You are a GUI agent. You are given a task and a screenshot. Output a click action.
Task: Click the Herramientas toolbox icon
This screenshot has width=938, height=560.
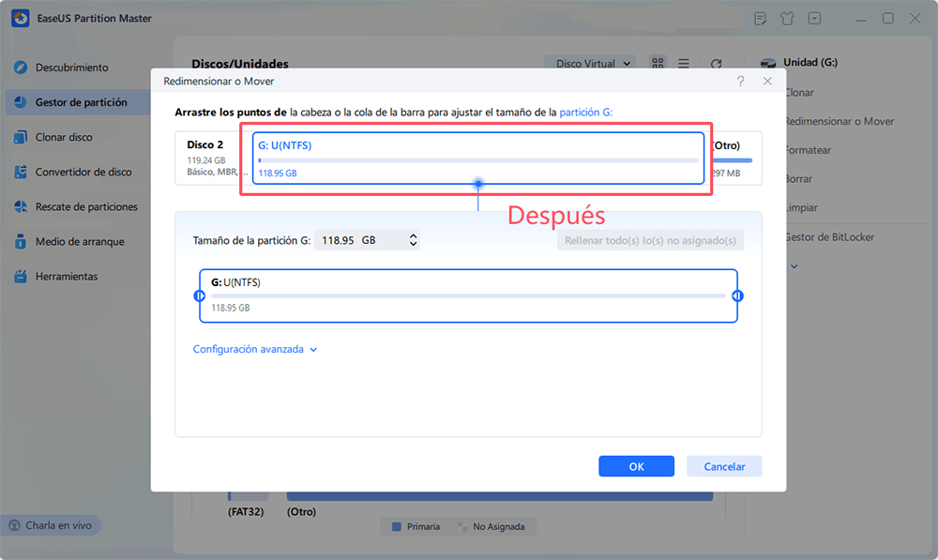click(21, 276)
